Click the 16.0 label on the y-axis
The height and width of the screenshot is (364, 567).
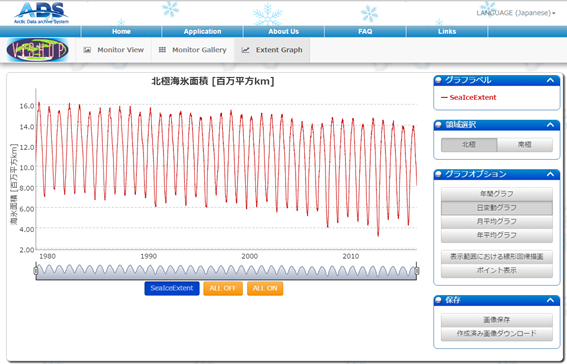pos(27,106)
